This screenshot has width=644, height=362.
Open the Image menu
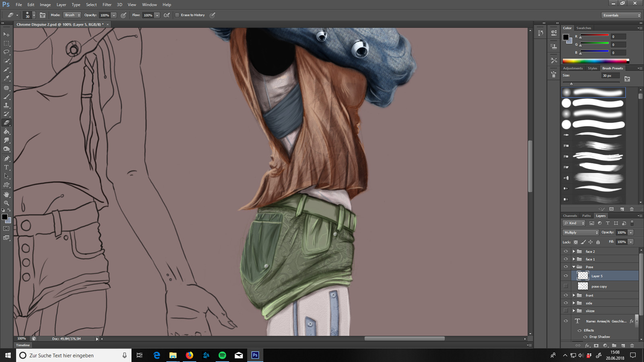tap(45, 5)
